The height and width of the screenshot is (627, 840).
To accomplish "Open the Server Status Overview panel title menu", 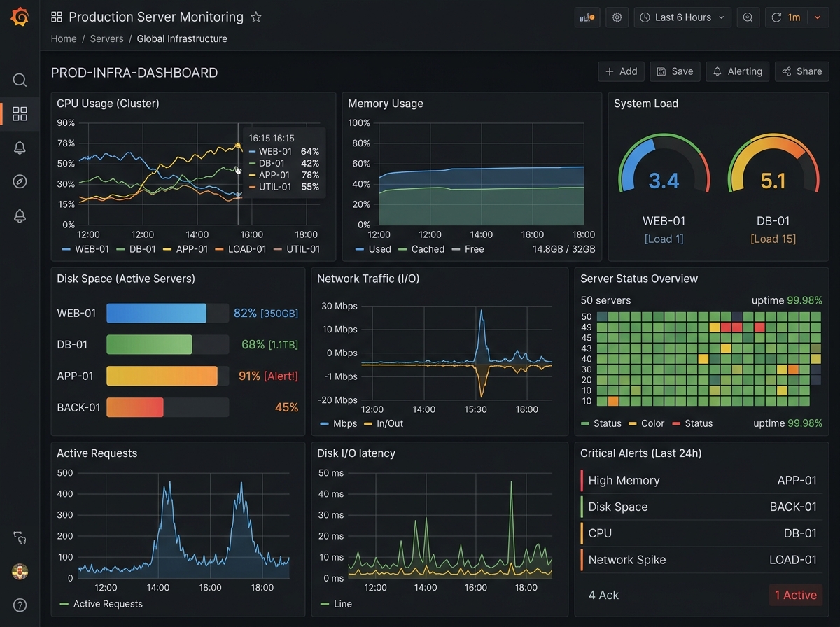I will (639, 279).
